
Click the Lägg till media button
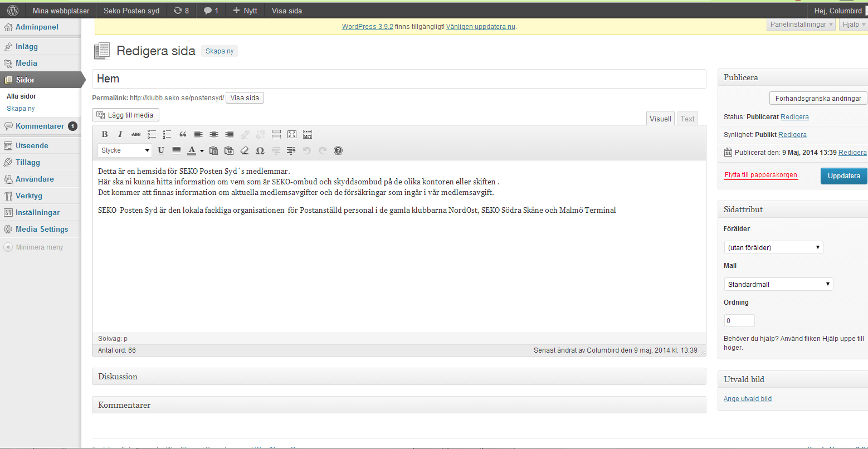point(126,115)
